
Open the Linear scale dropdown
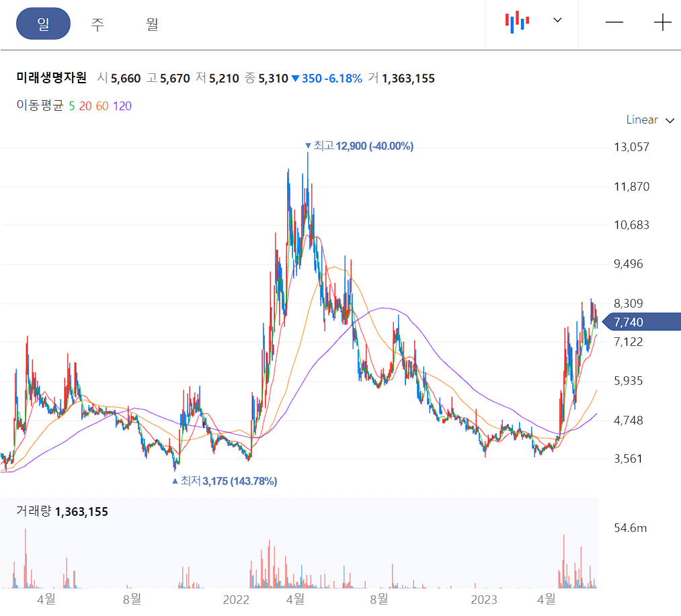(649, 120)
